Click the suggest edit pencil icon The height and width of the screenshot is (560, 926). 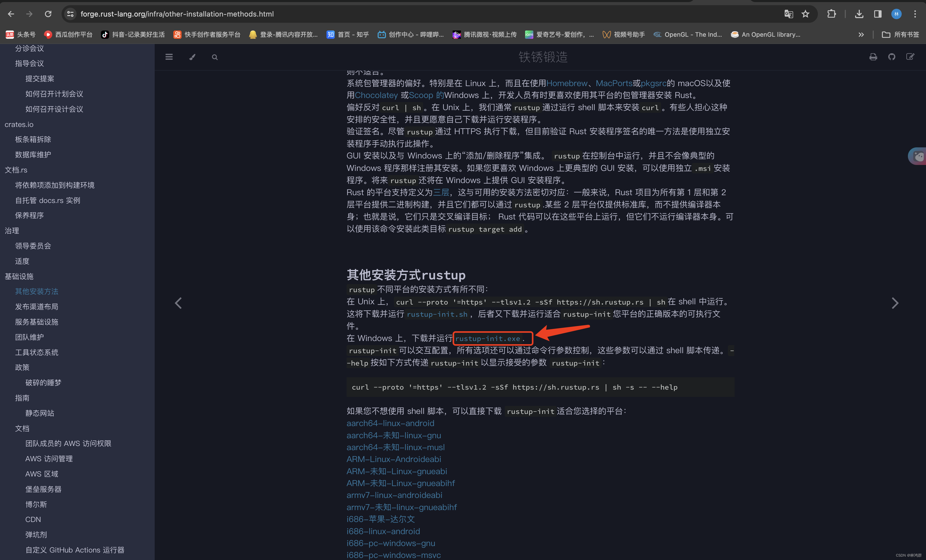[x=910, y=57]
